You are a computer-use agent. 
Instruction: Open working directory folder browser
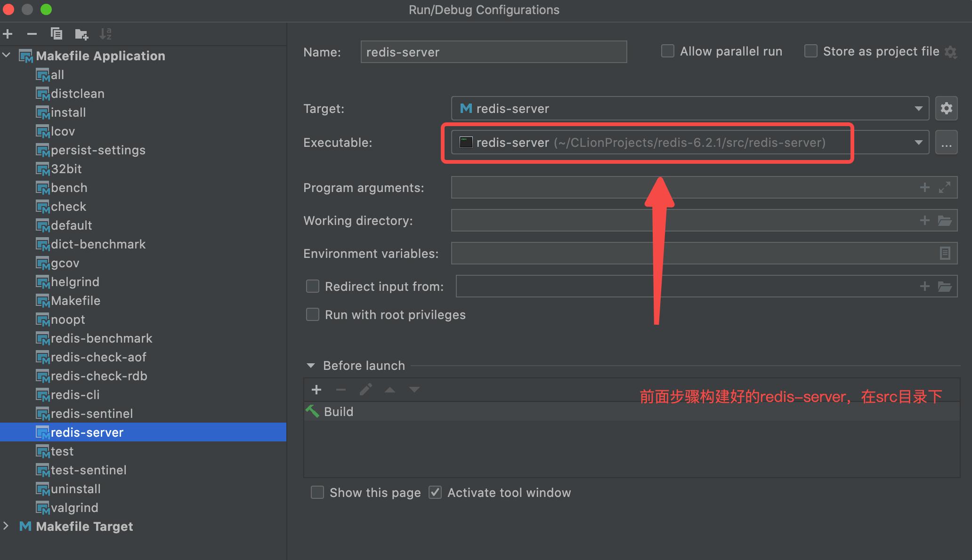click(x=945, y=221)
